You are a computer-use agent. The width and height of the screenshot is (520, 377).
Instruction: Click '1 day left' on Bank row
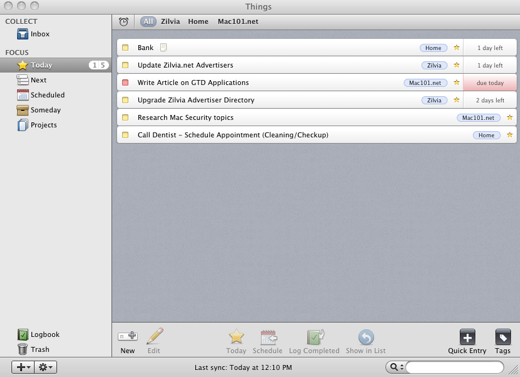(x=490, y=48)
